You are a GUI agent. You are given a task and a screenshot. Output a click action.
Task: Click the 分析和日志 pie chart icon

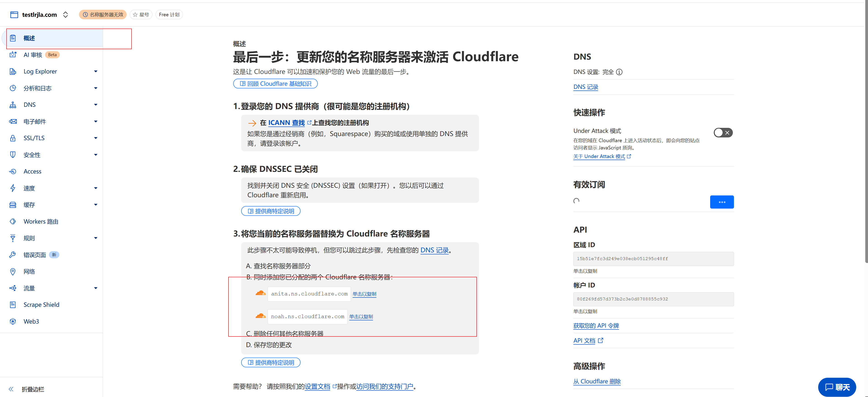[x=13, y=88]
